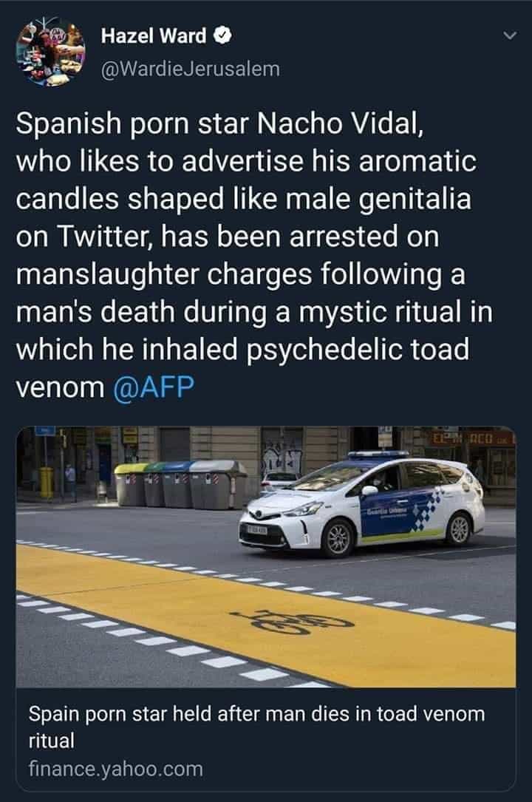
Task: Visit the @WardieJerusalem handle
Action: coord(191,69)
